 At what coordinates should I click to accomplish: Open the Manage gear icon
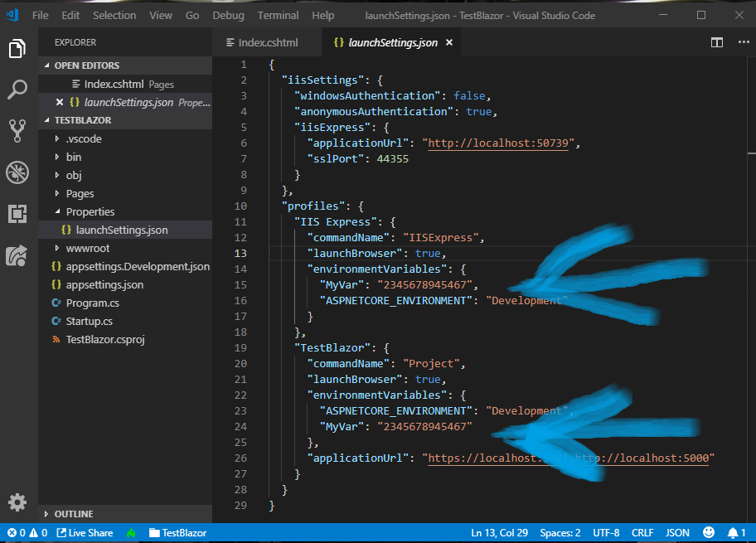[x=17, y=502]
